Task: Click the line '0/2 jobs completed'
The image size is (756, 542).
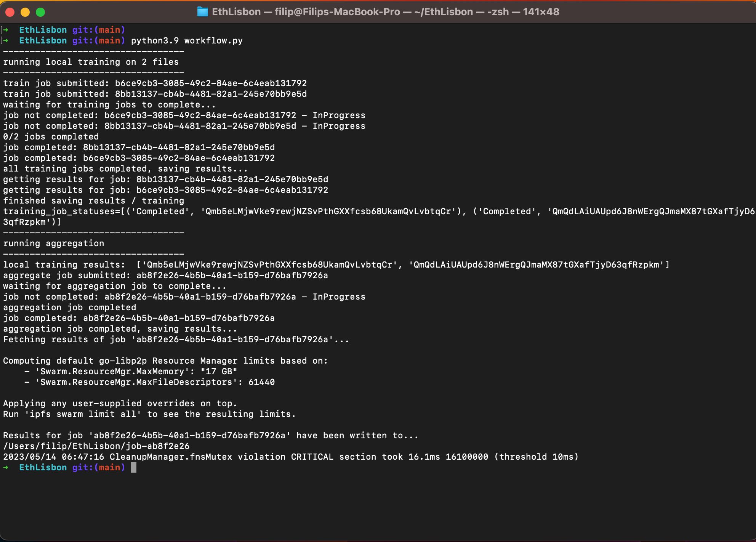Action: [x=51, y=136]
